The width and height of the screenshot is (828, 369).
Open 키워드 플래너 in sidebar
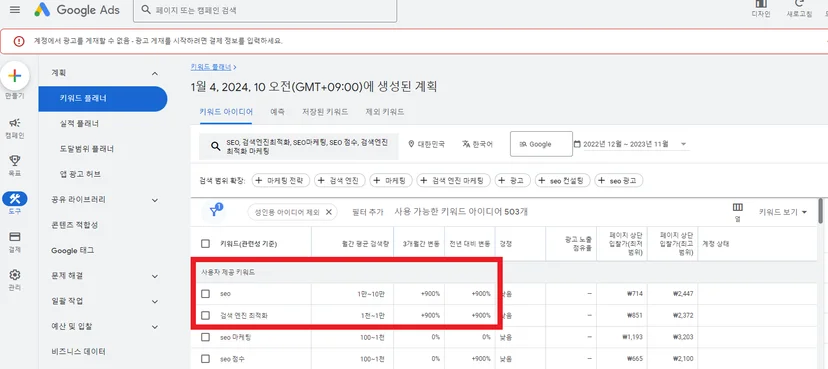103,99
